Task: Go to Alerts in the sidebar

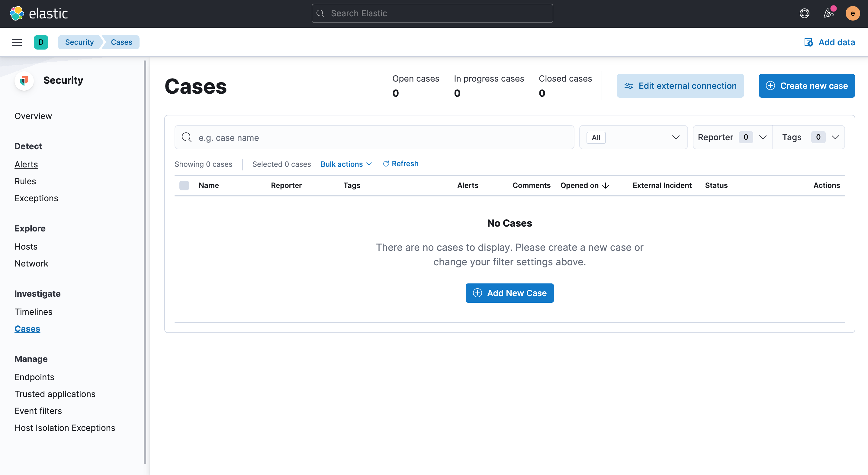Action: [26, 164]
